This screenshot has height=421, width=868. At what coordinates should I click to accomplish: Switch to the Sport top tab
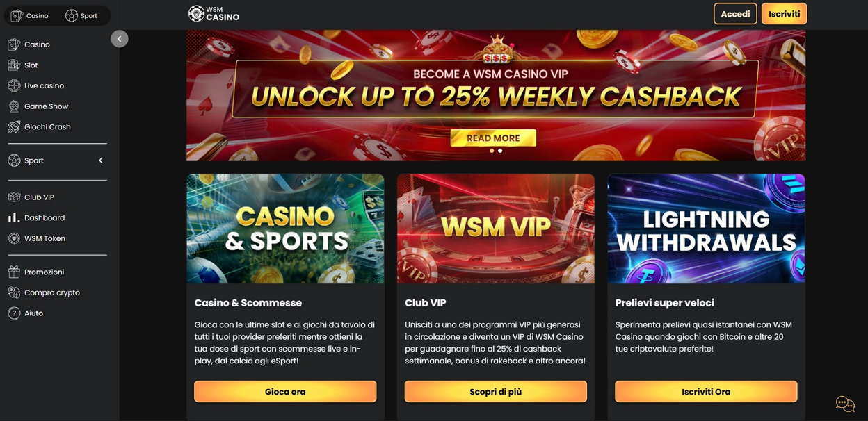(81, 15)
